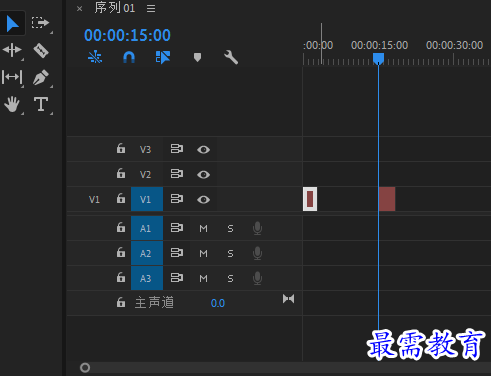The image size is (491, 376).
Task: Toggle lock on track V1
Action: tap(121, 199)
